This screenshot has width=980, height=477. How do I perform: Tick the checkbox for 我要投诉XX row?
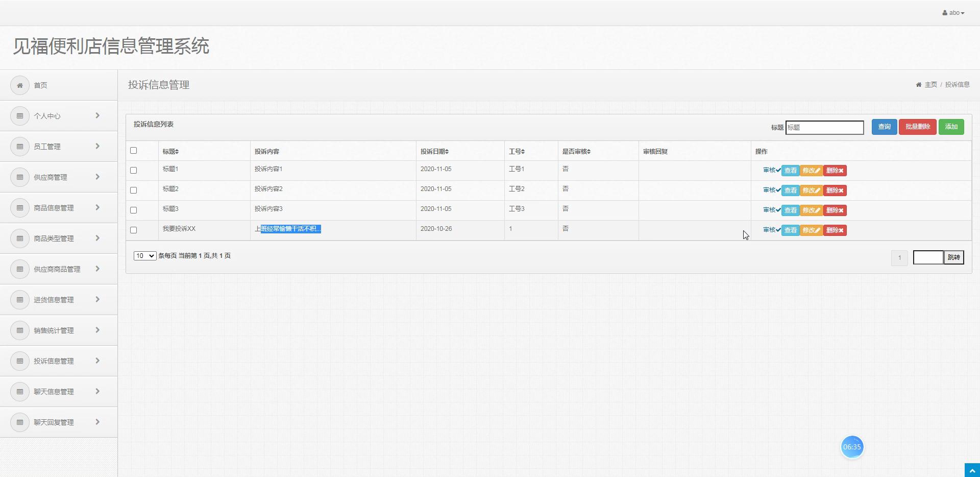click(134, 230)
